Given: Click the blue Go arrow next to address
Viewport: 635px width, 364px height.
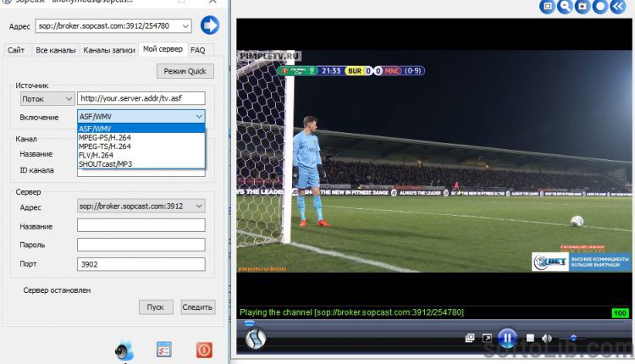Looking at the screenshot, I should pyautogui.click(x=210, y=25).
